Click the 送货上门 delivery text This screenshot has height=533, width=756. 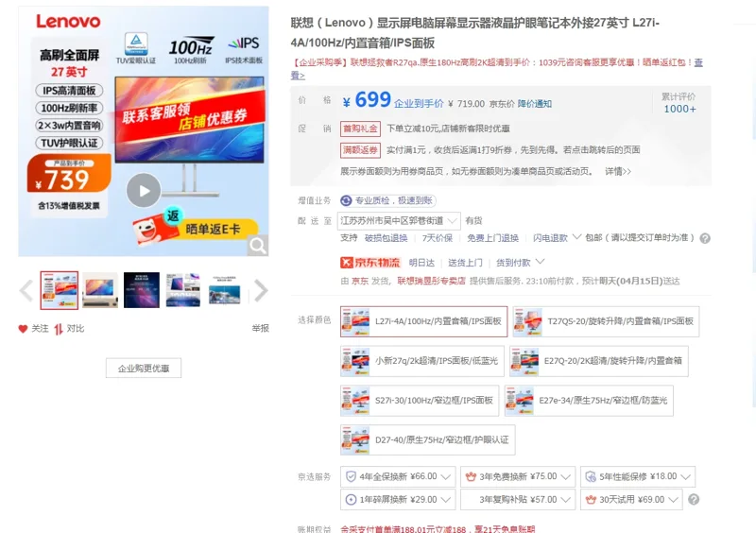(465, 263)
